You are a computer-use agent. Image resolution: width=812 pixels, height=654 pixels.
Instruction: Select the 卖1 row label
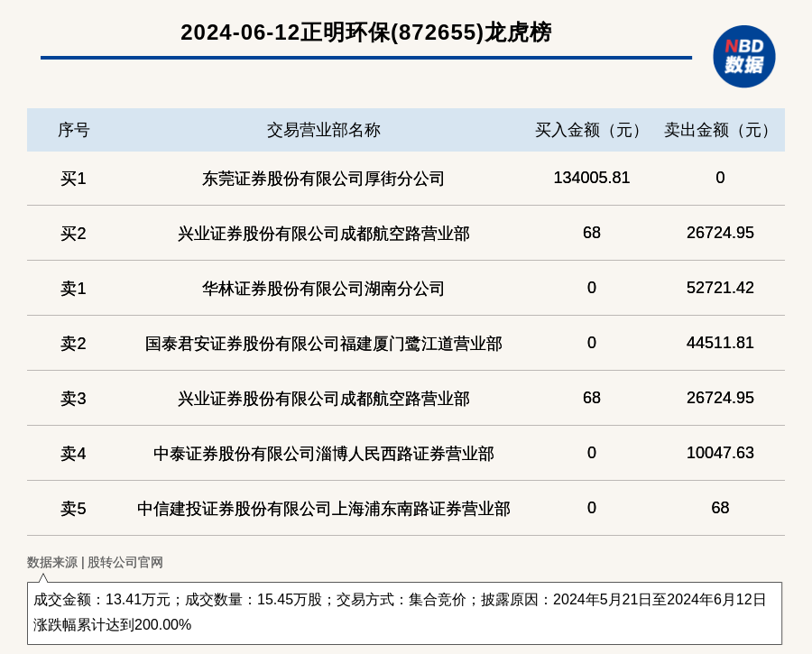[73, 289]
